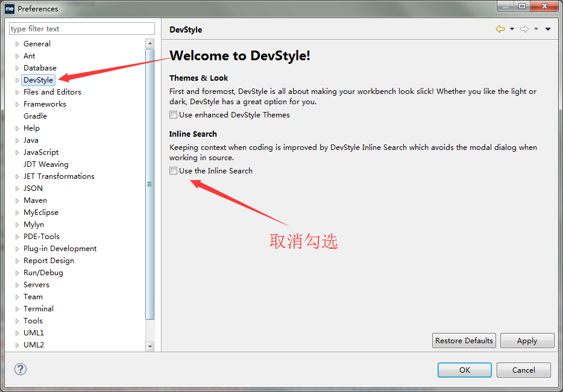The width and height of the screenshot is (563, 392).
Task: Select JSON preferences category
Action: tap(33, 188)
